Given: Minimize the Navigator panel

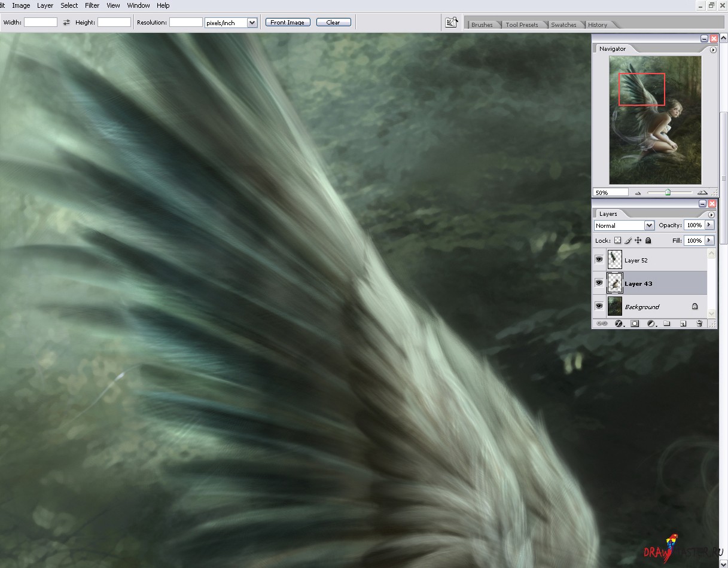Looking at the screenshot, I should click(x=705, y=38).
